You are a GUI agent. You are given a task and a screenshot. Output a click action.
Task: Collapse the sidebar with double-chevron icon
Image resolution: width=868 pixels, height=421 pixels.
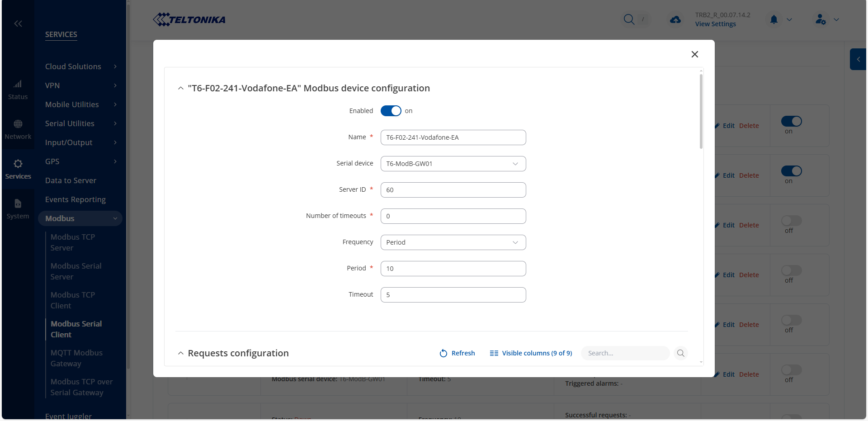tap(18, 24)
